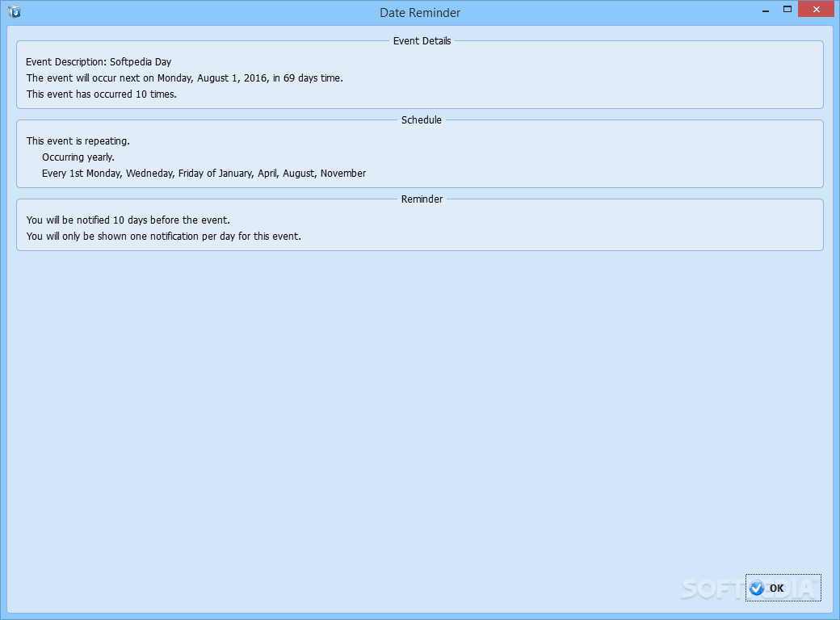Maximize the Date Reminder window
This screenshot has width=840, height=620.
click(x=787, y=9)
